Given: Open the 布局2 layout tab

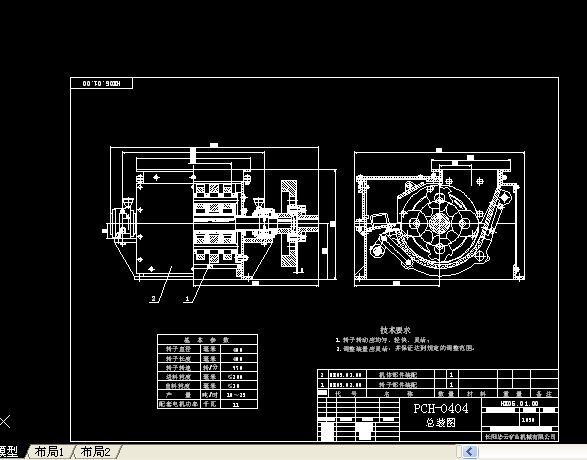Looking at the screenshot, I should (95, 452).
